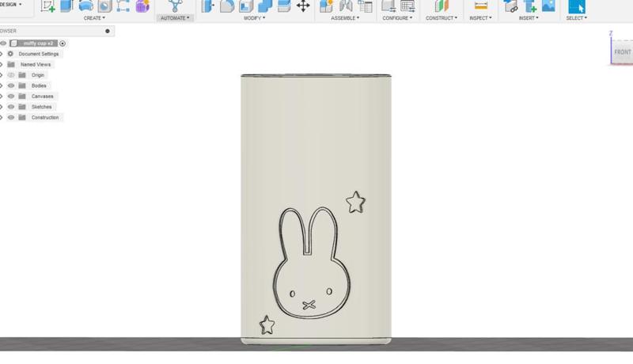The image size is (633, 364).
Task: Expand the Construction tree node
Action: click(2, 117)
